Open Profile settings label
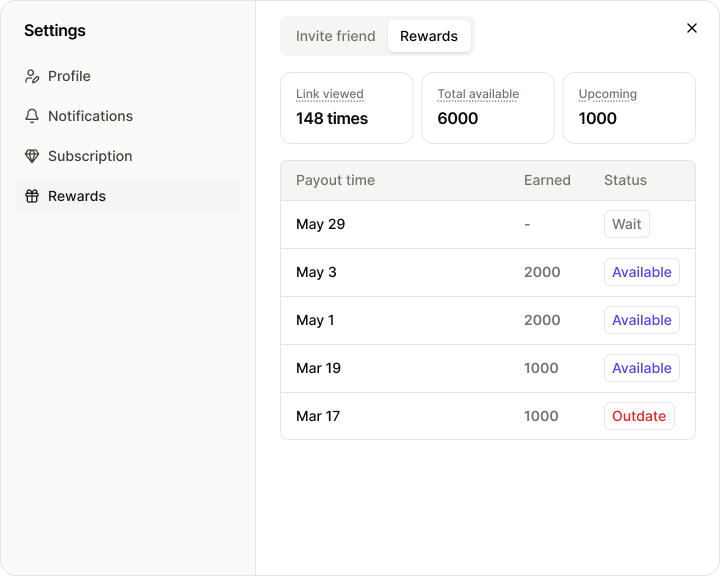This screenshot has width=720, height=576. (69, 76)
